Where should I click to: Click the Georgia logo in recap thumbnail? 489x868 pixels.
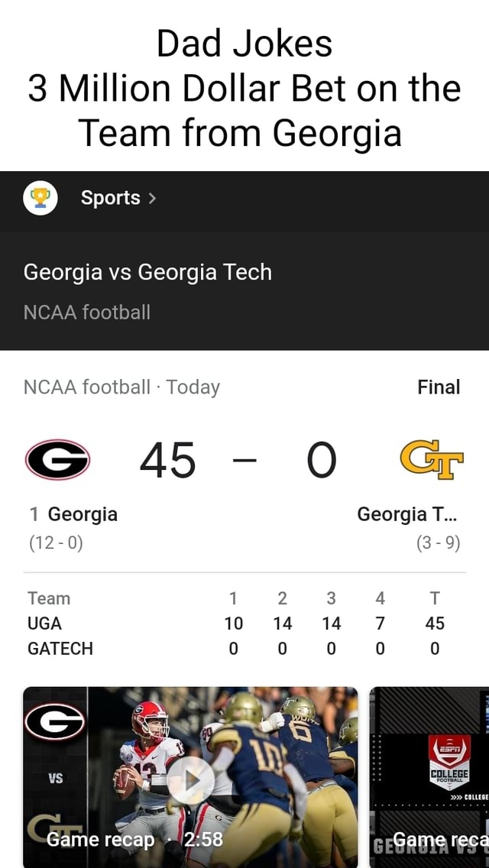coord(55,722)
